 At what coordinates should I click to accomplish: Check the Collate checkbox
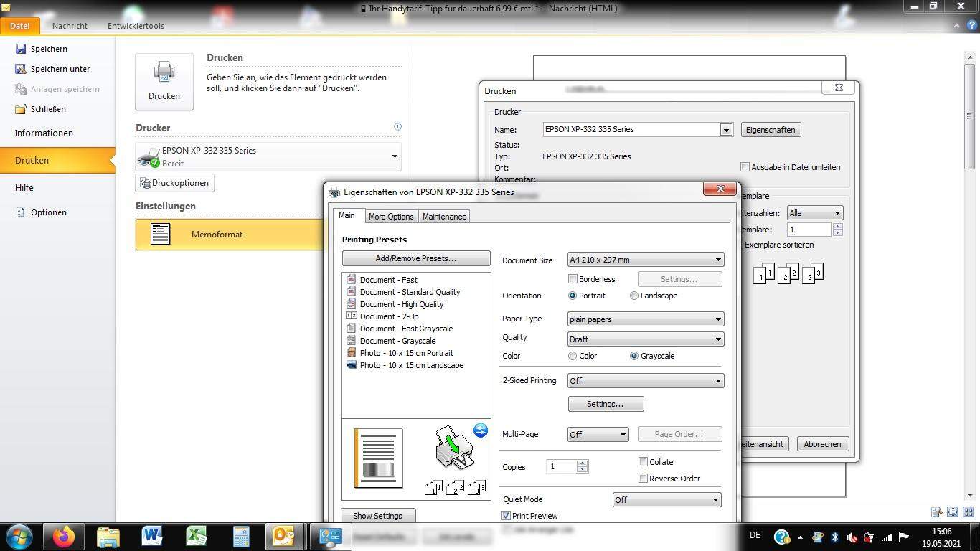pos(644,462)
